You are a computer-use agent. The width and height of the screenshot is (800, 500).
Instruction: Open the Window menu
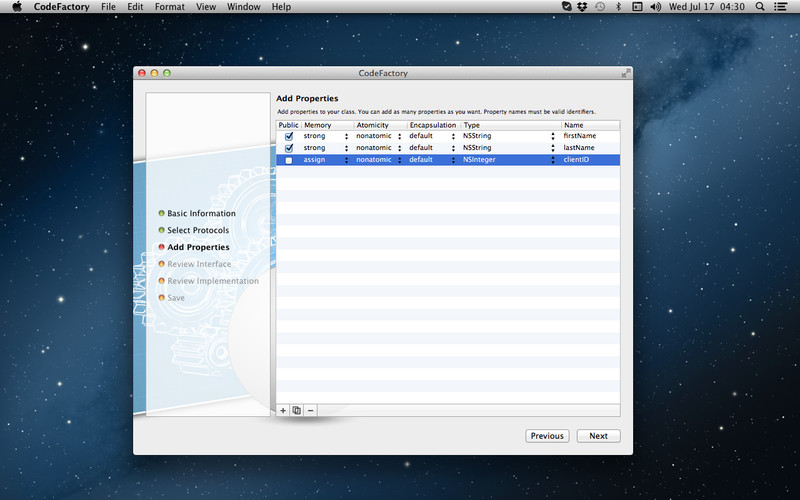(x=243, y=7)
